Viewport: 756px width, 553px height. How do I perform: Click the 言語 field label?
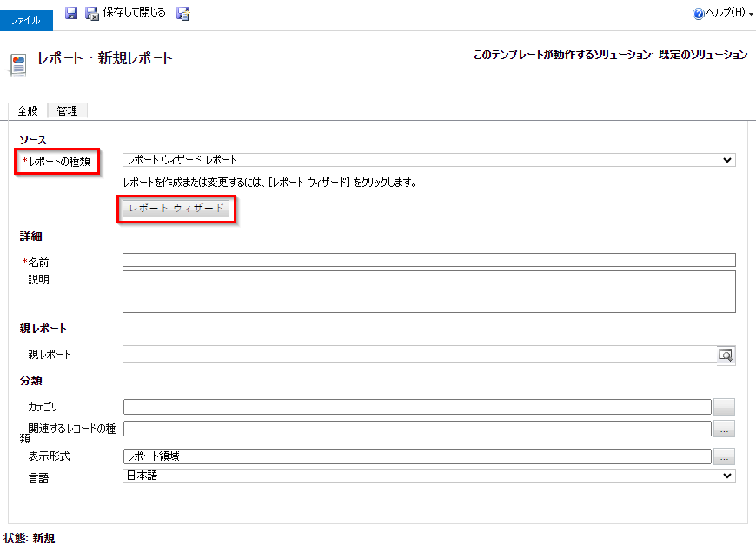[x=38, y=478]
